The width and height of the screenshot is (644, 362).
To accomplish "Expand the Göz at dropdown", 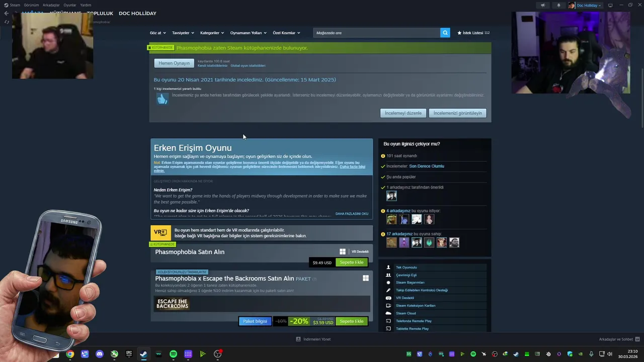I will click(x=157, y=33).
